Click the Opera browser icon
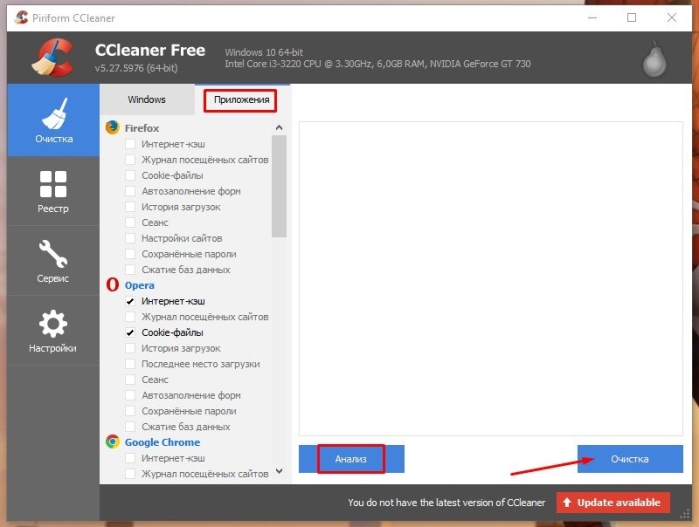699x527 pixels. click(112, 284)
